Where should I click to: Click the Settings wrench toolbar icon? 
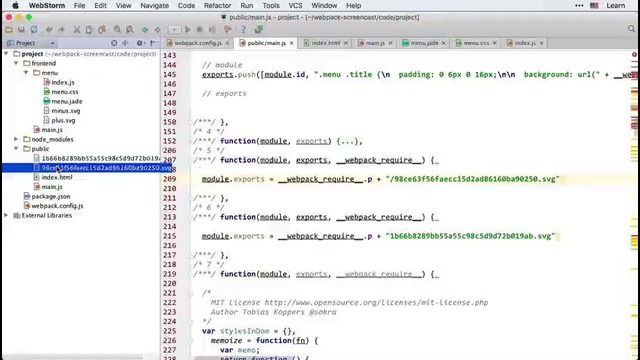[228, 30]
